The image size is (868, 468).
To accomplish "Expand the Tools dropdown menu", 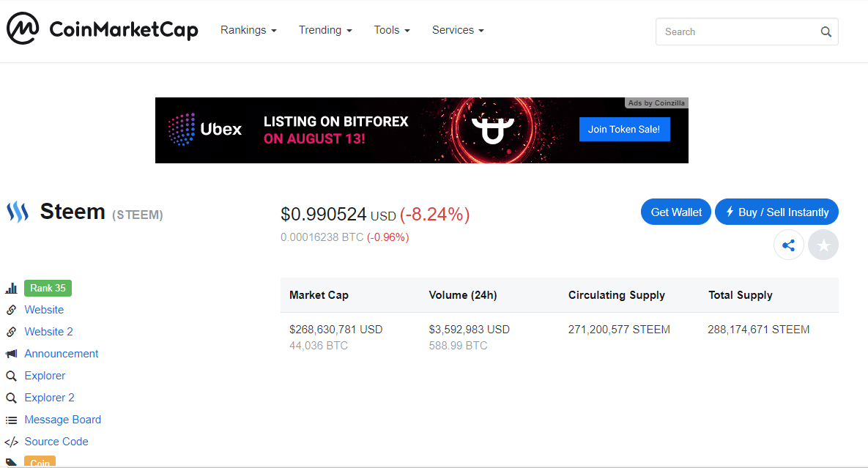I will pyautogui.click(x=392, y=30).
